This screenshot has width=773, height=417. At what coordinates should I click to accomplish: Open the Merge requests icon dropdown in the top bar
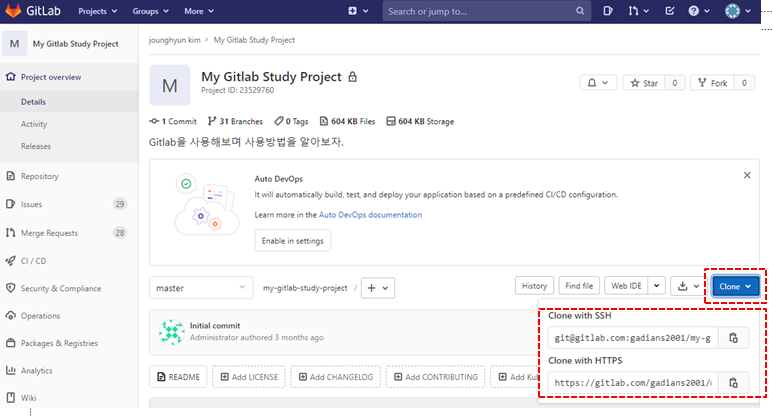click(638, 11)
